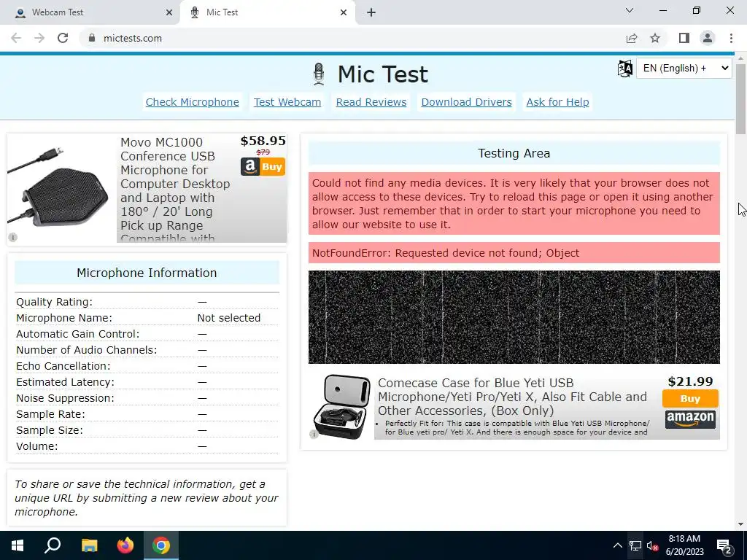
Task: Open Windows taskbar search
Action: tap(53, 545)
